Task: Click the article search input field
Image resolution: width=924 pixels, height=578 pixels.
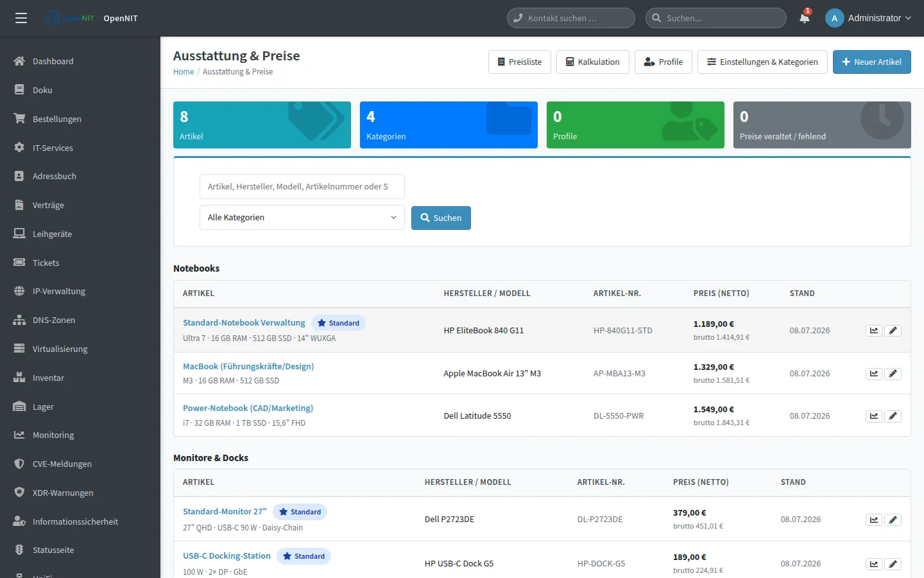Action: coord(302,186)
